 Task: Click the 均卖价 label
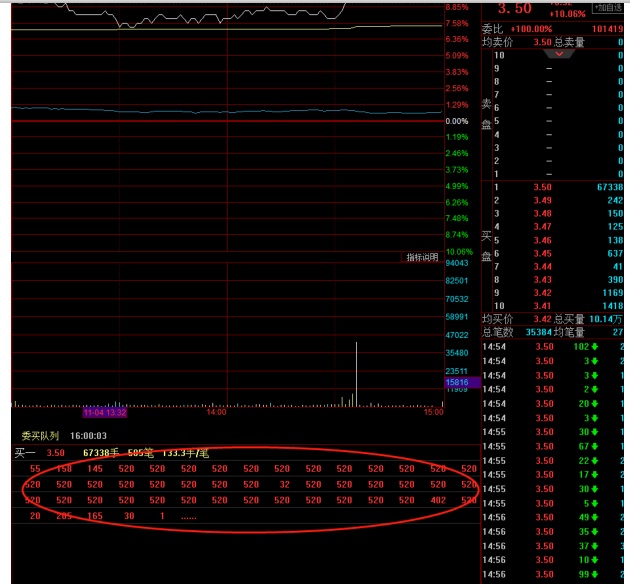click(x=497, y=42)
